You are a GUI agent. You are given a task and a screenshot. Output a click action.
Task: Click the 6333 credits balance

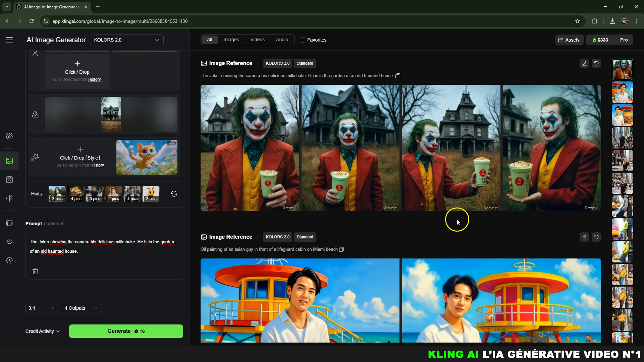coord(600,40)
